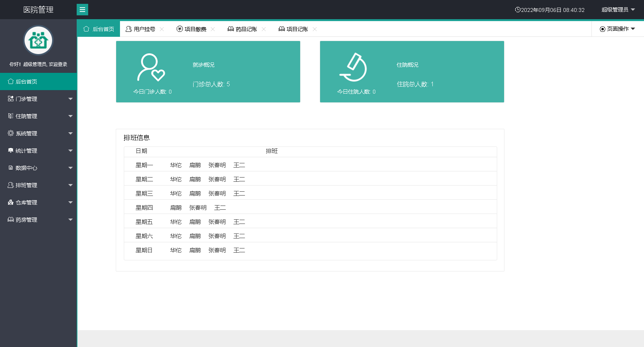Viewport: 644px width, 347px height.
Task: Toggle the sidebar with the hamburger icon
Action: (82, 10)
